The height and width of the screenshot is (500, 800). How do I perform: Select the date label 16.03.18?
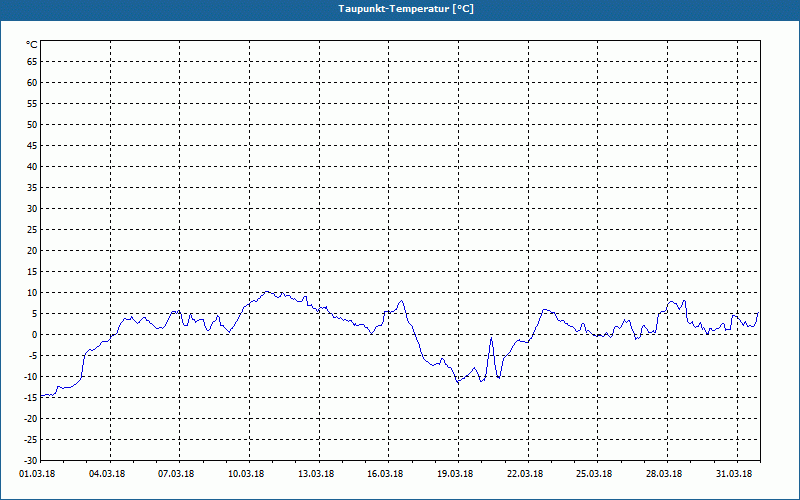point(385,474)
